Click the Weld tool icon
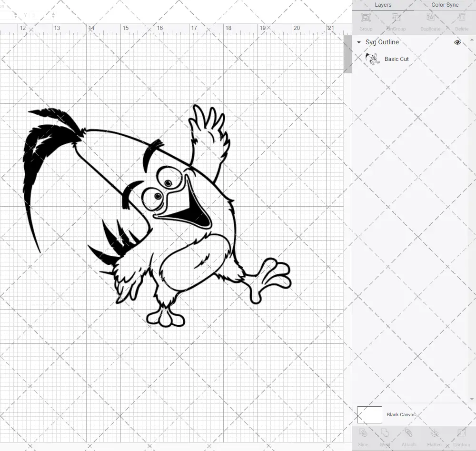Viewport: 476px width, 451px height. 385,433
